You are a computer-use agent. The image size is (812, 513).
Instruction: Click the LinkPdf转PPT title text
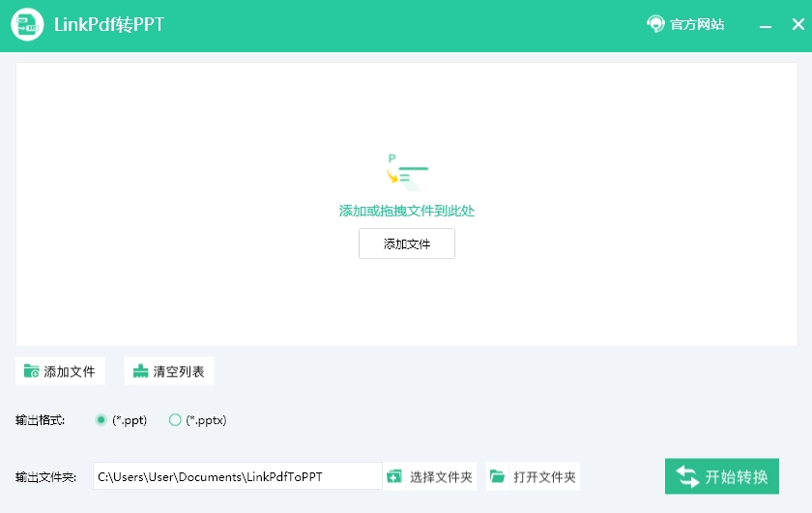point(109,24)
